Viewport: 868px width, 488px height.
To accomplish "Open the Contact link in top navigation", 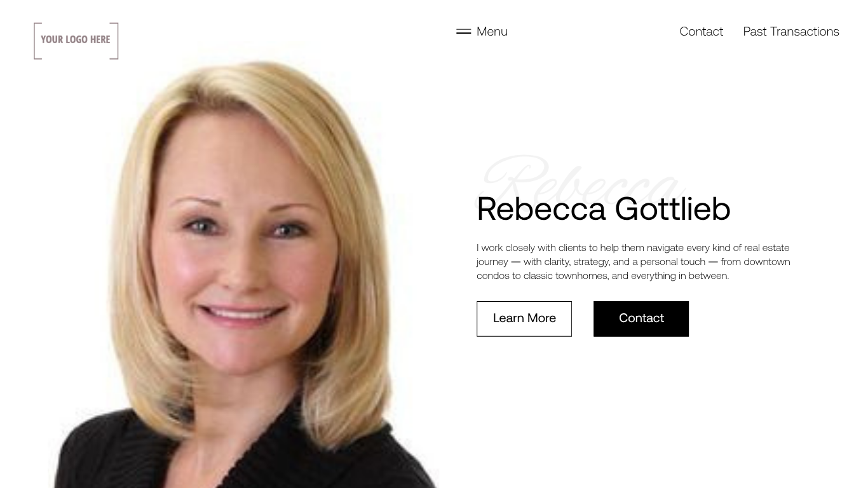I will pos(701,31).
